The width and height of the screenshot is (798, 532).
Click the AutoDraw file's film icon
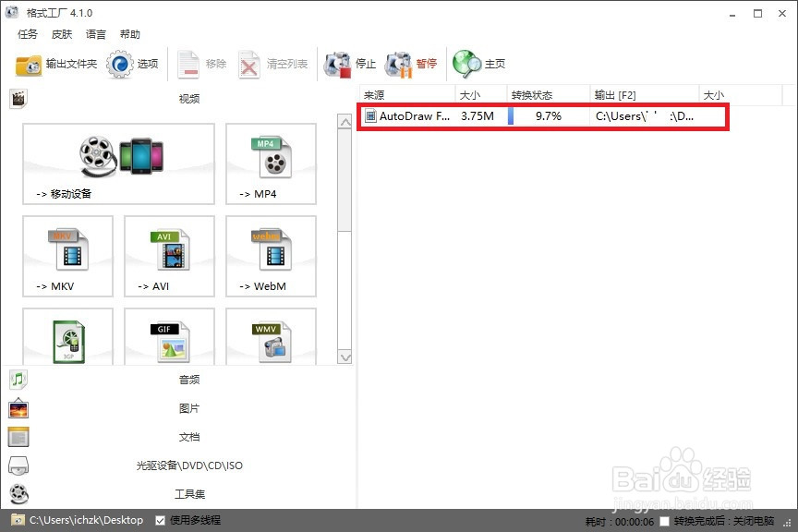(x=371, y=116)
